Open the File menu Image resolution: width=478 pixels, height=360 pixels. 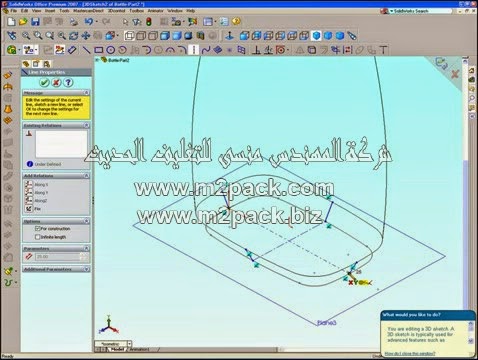14,11
